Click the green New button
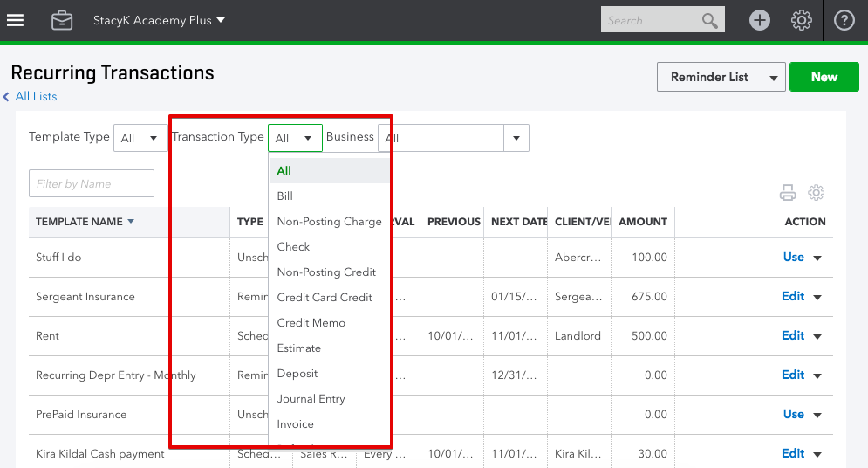Screen dimensions: 868x468 pyautogui.click(x=824, y=77)
